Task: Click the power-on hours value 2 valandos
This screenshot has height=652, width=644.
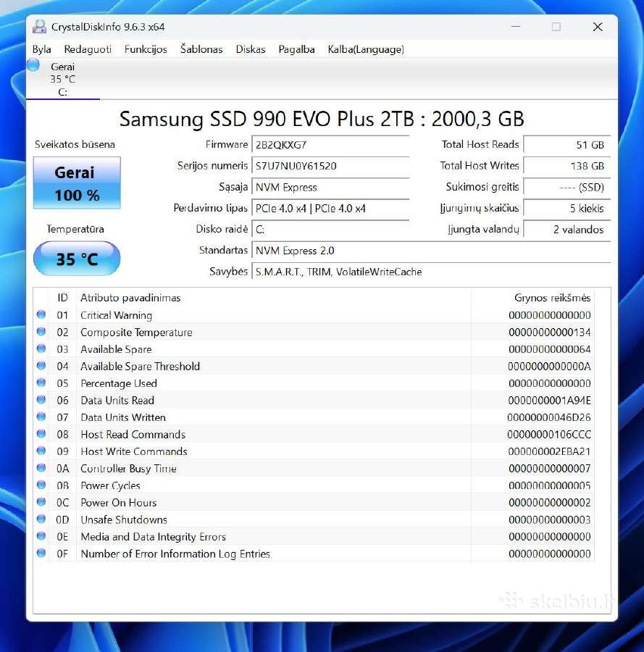Action: click(x=567, y=230)
